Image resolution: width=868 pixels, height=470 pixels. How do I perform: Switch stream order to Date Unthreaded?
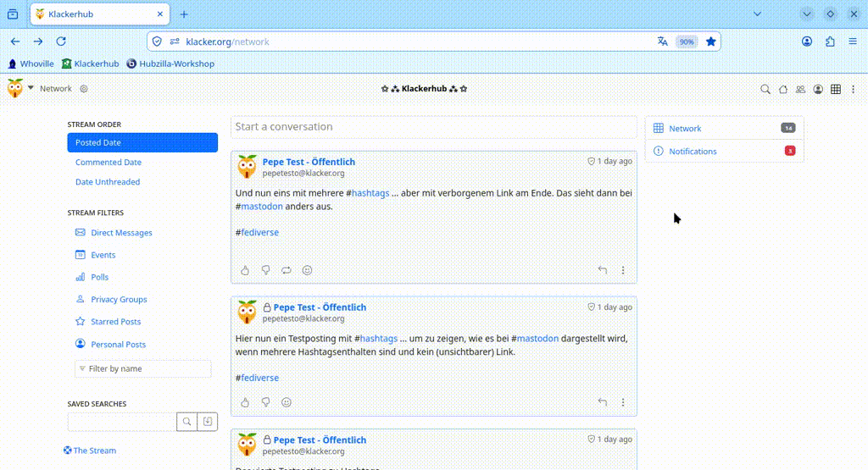point(108,182)
